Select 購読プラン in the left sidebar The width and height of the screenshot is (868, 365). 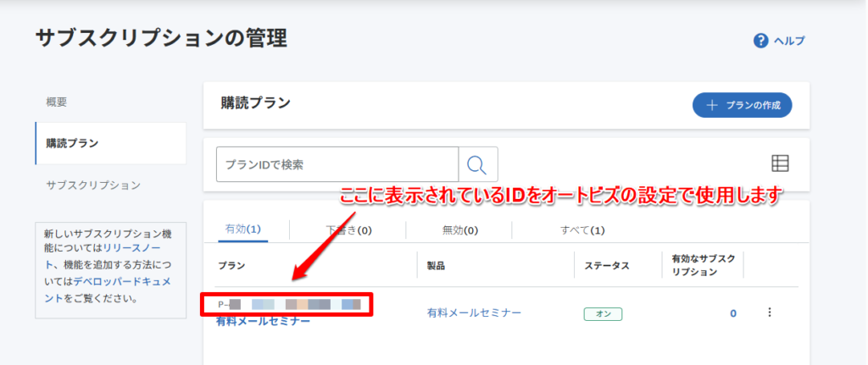(72, 143)
